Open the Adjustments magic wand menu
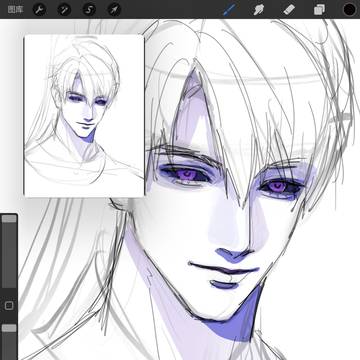The width and height of the screenshot is (360, 360). pos(64,10)
